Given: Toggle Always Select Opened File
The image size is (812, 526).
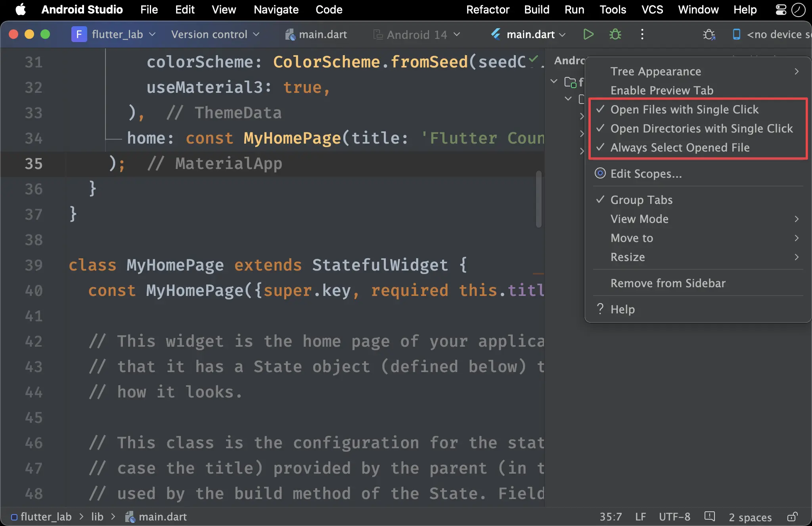Looking at the screenshot, I should [698, 148].
